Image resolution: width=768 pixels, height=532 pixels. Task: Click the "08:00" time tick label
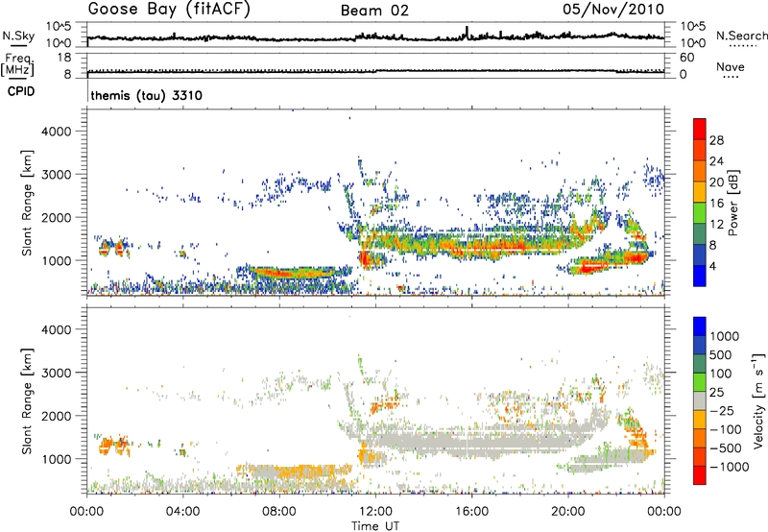[279, 512]
